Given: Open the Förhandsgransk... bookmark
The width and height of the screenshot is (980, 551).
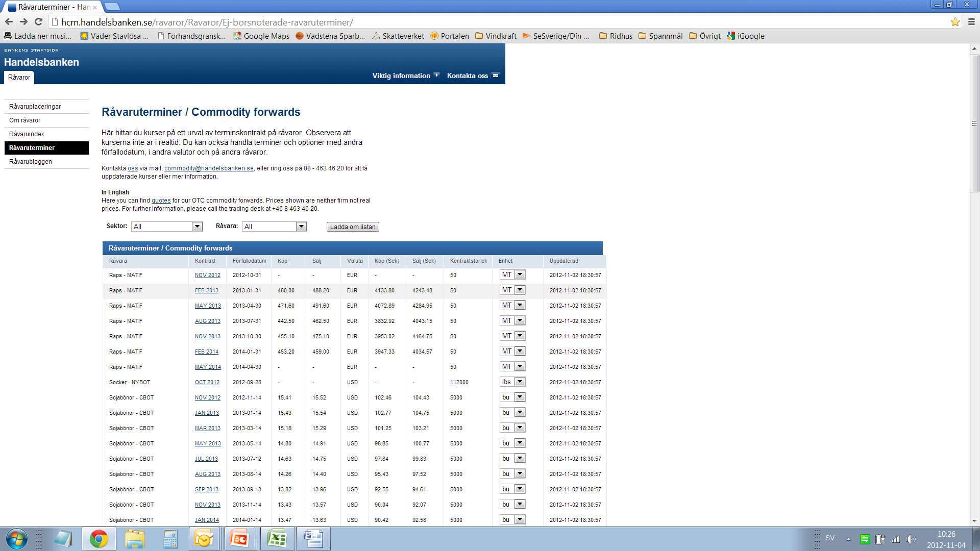Looking at the screenshot, I should click(x=191, y=36).
